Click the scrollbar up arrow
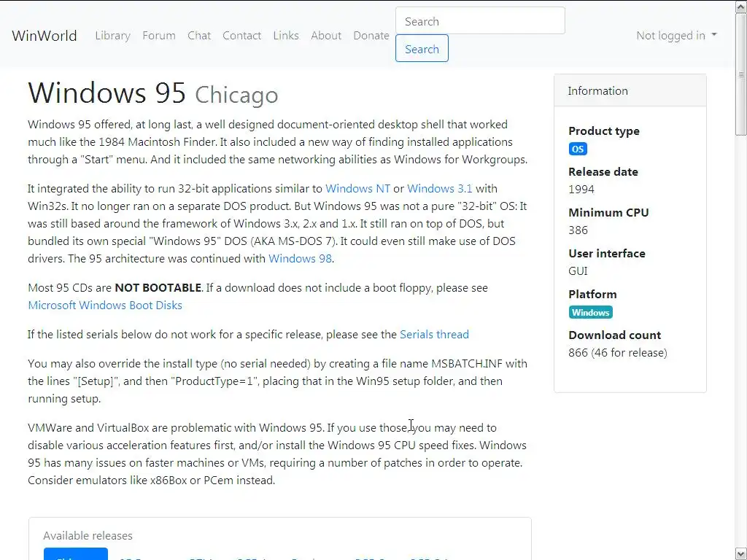The image size is (747, 560). point(741,6)
